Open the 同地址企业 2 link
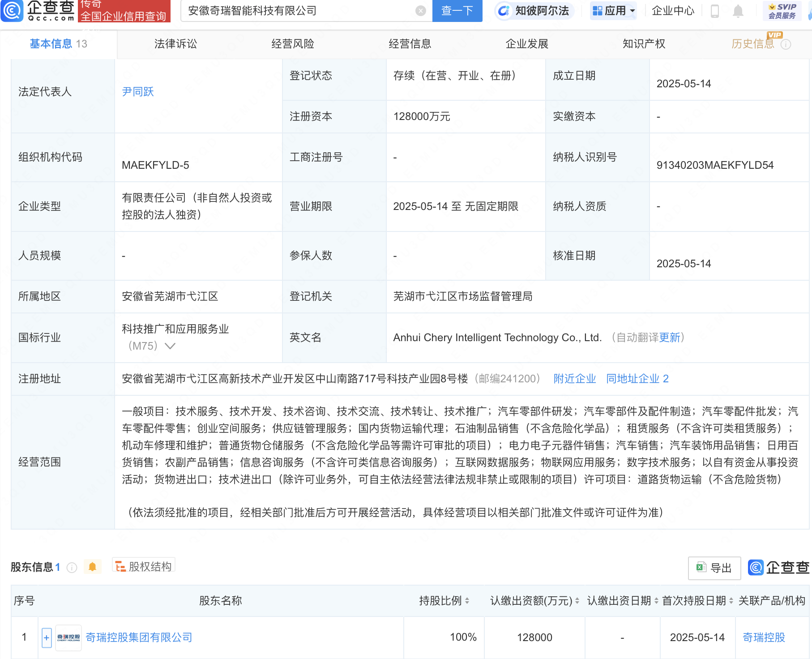 pos(637,379)
